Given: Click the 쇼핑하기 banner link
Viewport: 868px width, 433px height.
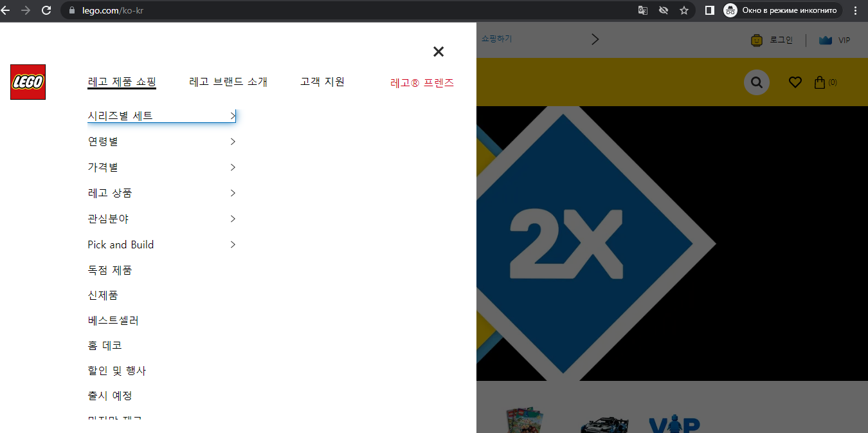Looking at the screenshot, I should [496, 39].
